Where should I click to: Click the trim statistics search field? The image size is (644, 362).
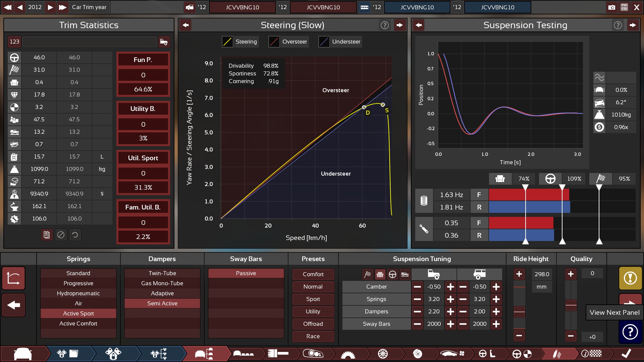(90, 42)
